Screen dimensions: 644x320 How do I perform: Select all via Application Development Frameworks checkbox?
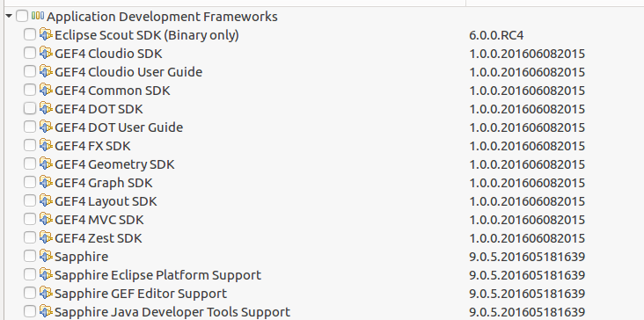[x=22, y=17]
